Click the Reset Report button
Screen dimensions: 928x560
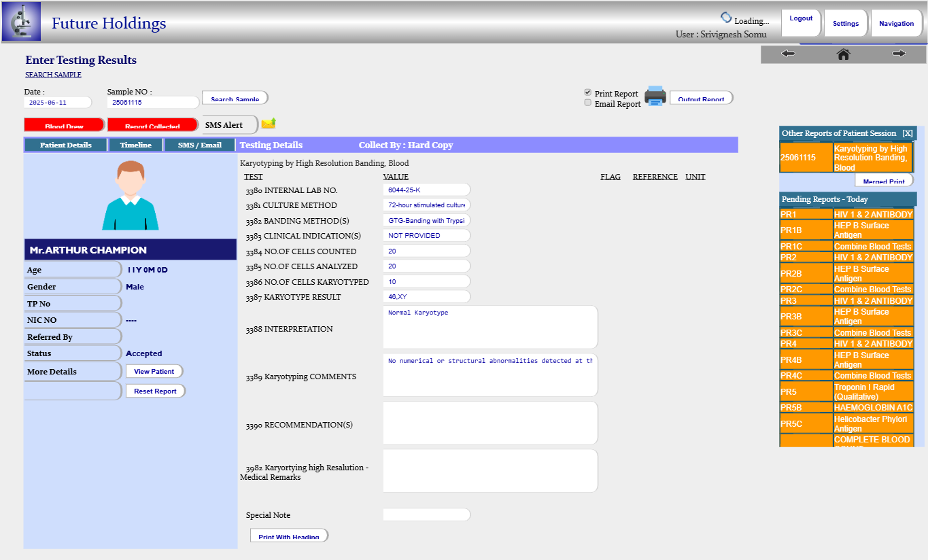155,391
